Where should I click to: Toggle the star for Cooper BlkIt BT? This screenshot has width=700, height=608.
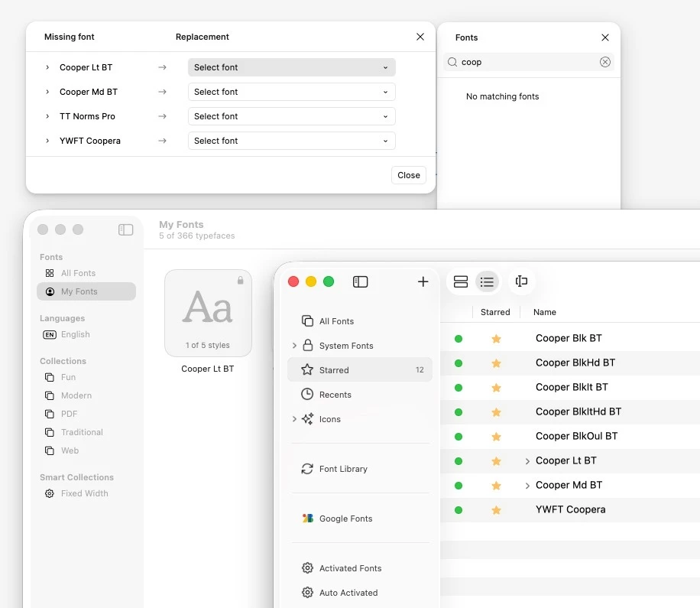click(x=496, y=388)
